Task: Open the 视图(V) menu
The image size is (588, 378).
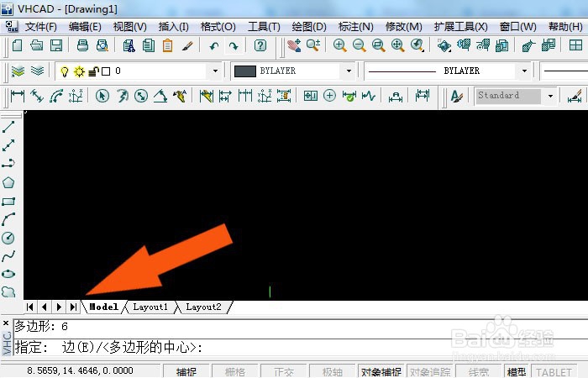Action: click(129, 27)
